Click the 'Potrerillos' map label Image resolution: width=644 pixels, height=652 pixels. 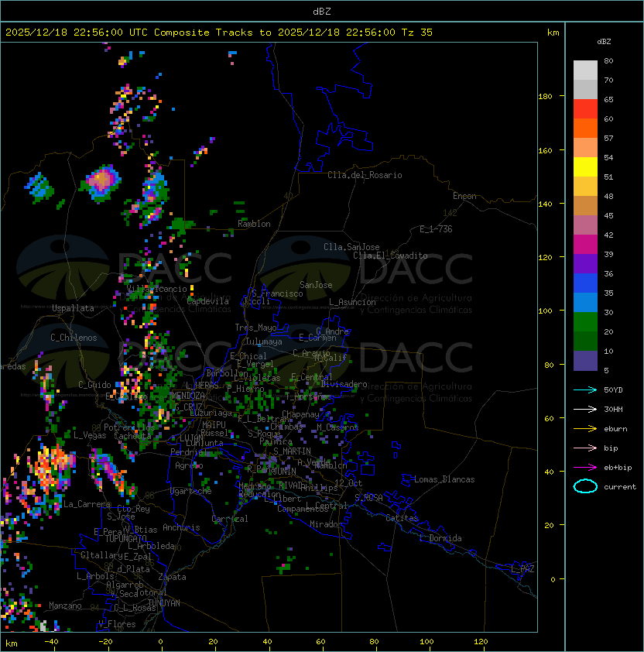pos(129,427)
